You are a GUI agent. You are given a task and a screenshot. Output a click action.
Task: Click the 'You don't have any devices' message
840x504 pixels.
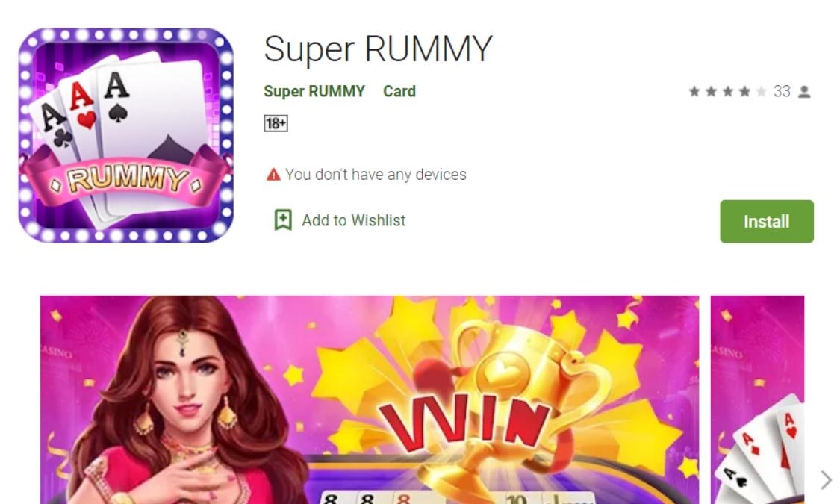tap(376, 175)
